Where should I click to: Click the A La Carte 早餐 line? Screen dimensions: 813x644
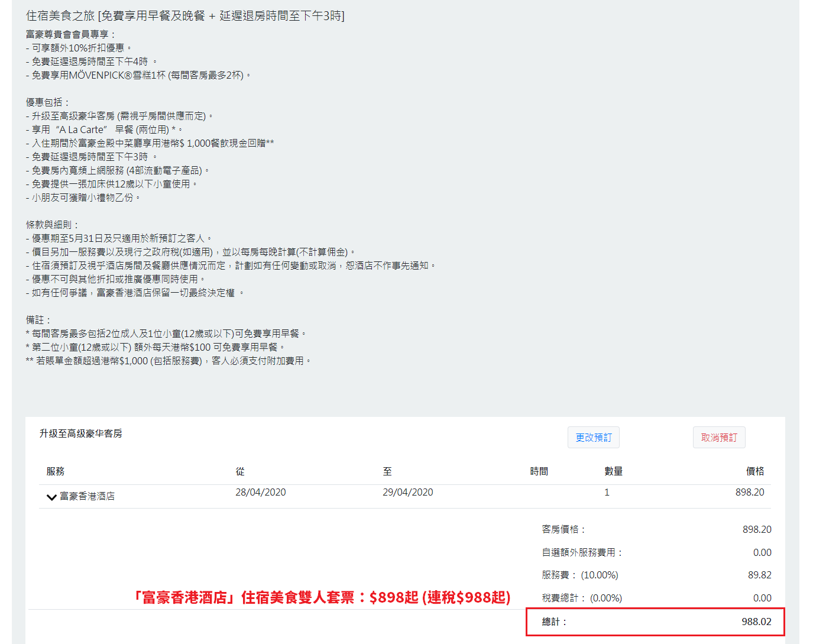[x=105, y=130]
